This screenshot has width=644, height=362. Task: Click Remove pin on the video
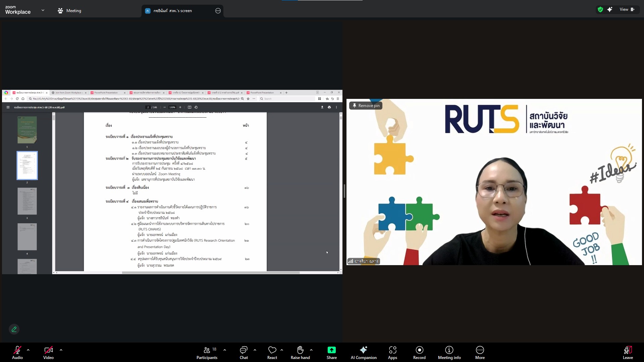(366, 106)
